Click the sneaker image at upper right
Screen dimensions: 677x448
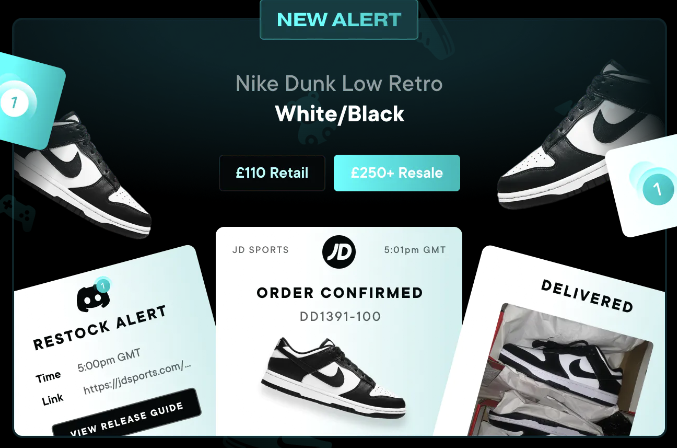pyautogui.click(x=579, y=135)
